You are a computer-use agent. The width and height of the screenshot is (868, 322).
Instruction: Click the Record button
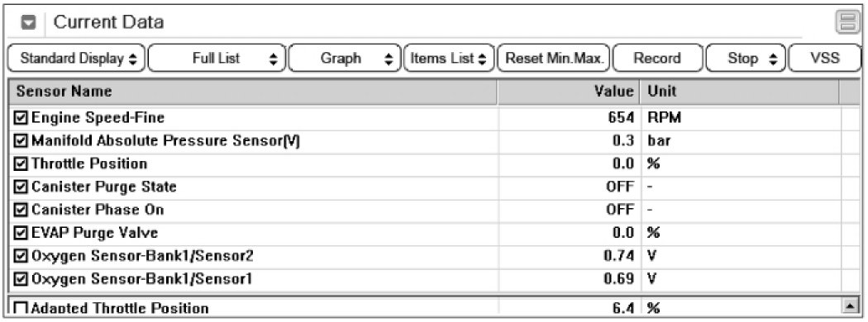(657, 58)
